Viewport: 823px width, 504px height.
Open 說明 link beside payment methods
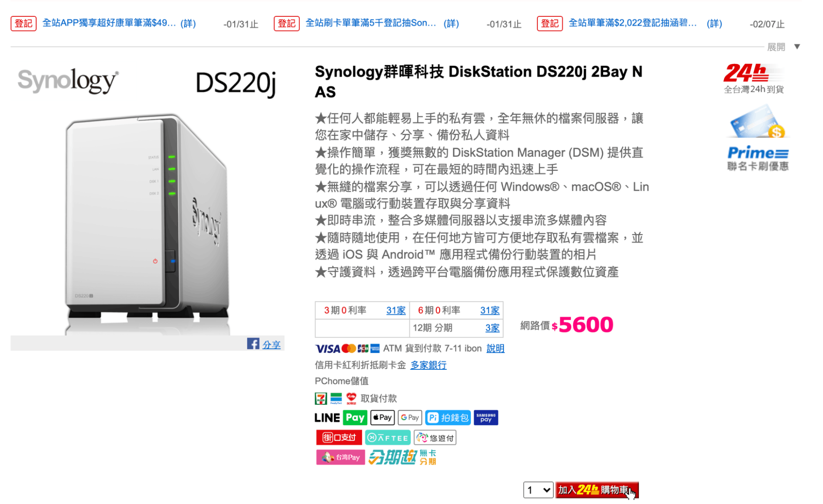click(495, 348)
